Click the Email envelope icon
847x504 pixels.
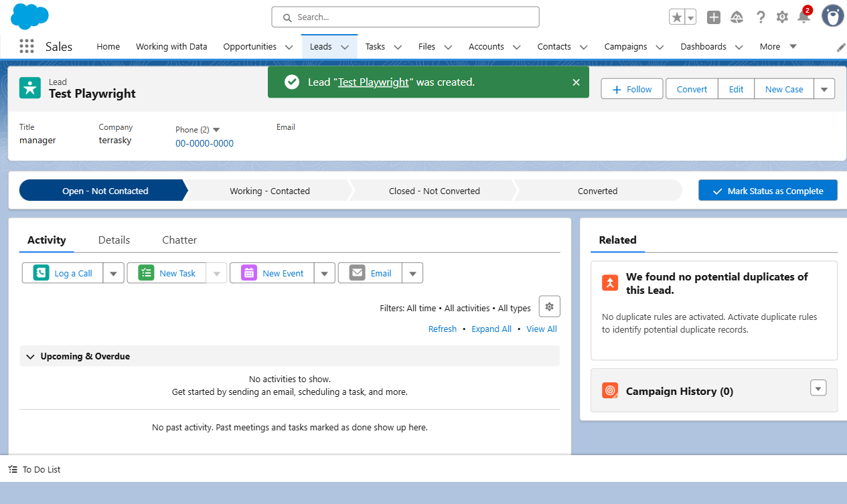358,273
